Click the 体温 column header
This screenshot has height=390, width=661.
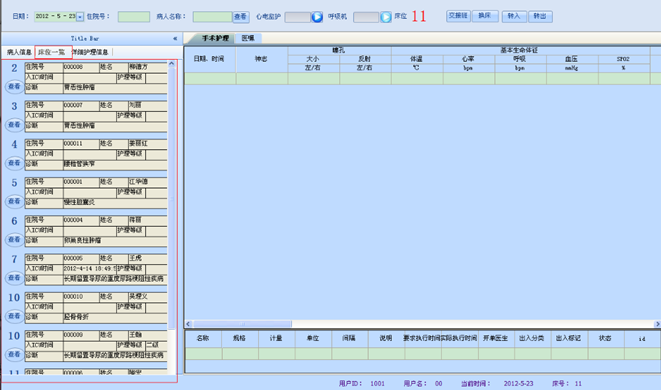[x=417, y=59]
